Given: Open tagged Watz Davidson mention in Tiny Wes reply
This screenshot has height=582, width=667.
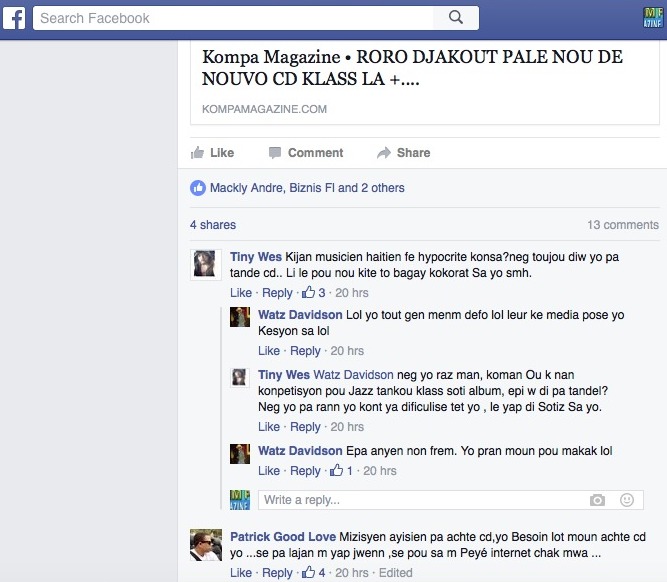Looking at the screenshot, I should coord(353,375).
